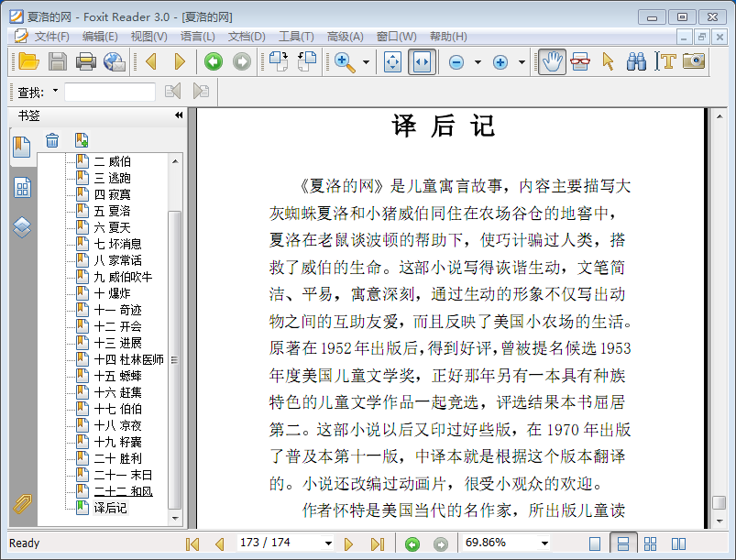Image resolution: width=736 pixels, height=560 pixels.
Task: Collapse the bookmarks side panel
Action: click(x=179, y=115)
